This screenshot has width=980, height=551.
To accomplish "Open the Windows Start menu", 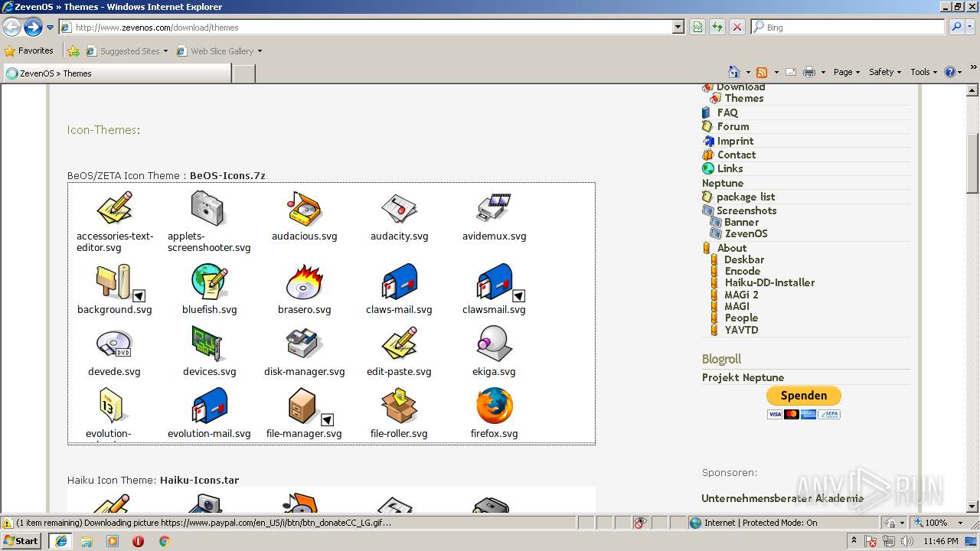I will [21, 540].
